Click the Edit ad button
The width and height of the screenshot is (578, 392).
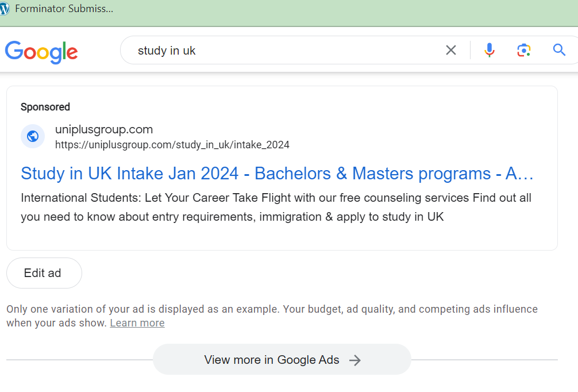44,273
